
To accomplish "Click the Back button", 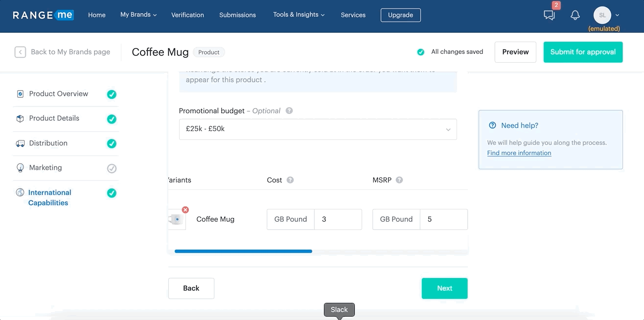I will (191, 288).
